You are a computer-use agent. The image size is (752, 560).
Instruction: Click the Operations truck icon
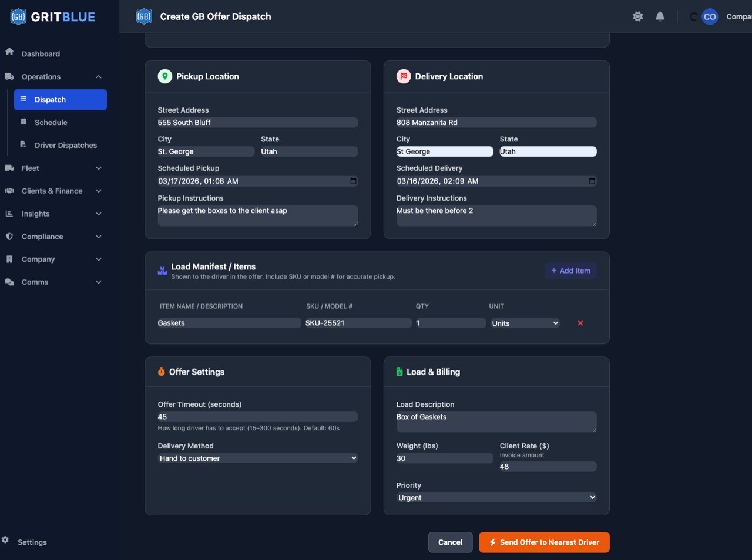tap(9, 76)
